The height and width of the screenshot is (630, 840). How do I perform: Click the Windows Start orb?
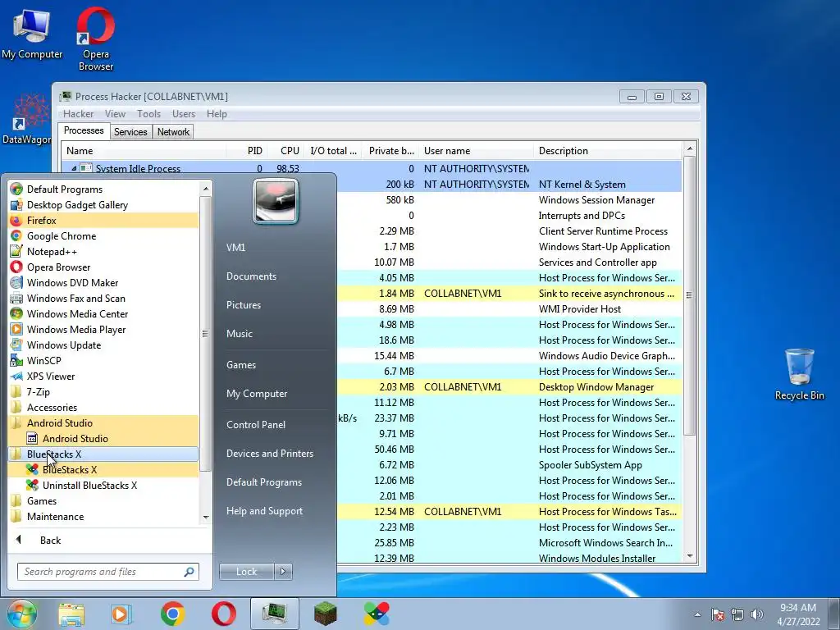(x=21, y=614)
